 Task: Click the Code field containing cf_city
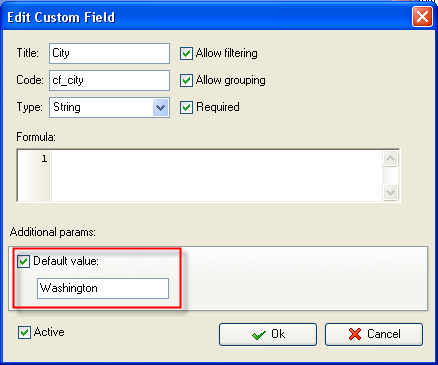(109, 80)
